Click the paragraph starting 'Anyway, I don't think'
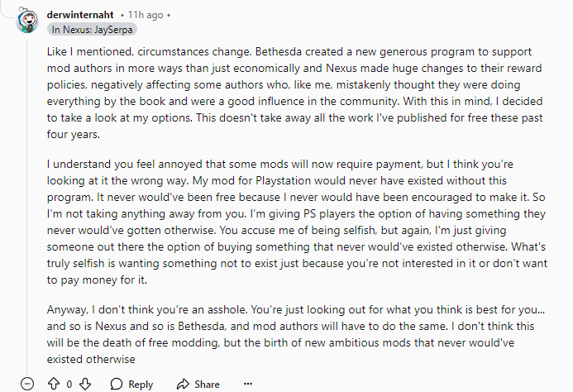 [x=296, y=334]
